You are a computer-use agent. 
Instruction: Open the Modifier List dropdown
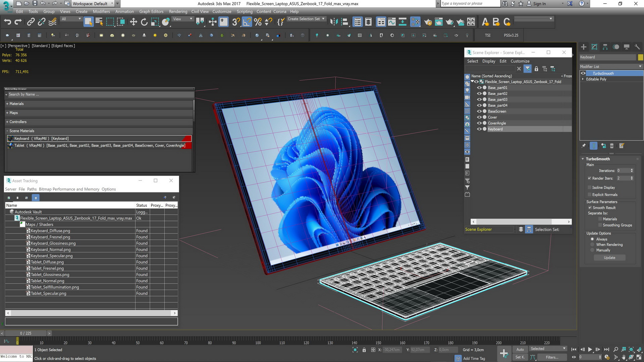pyautogui.click(x=611, y=67)
